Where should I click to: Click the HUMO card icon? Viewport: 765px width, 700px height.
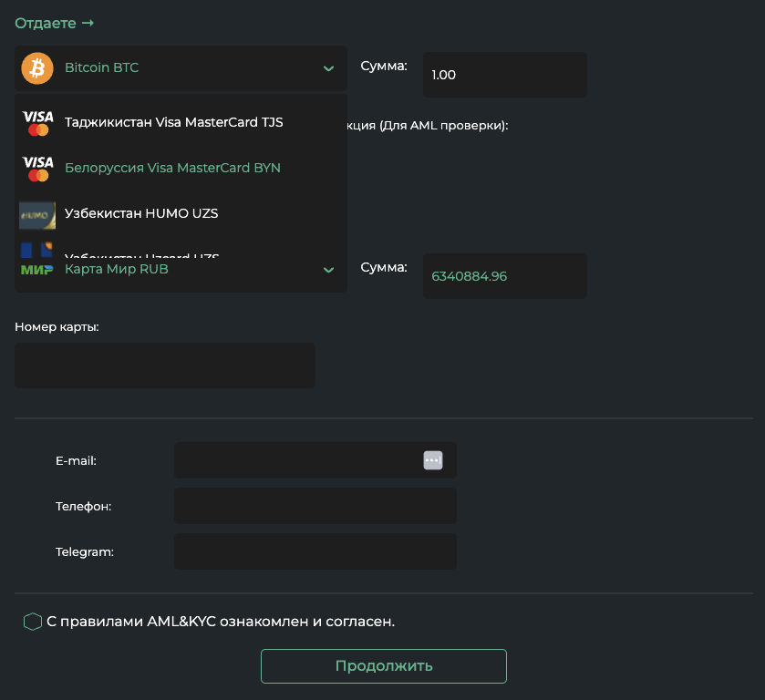(37, 215)
